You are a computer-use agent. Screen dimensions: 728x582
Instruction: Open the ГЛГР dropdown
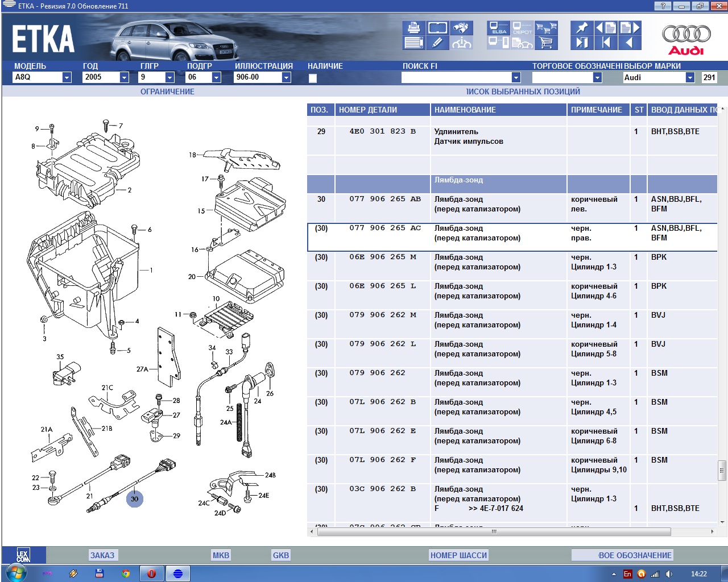click(169, 77)
